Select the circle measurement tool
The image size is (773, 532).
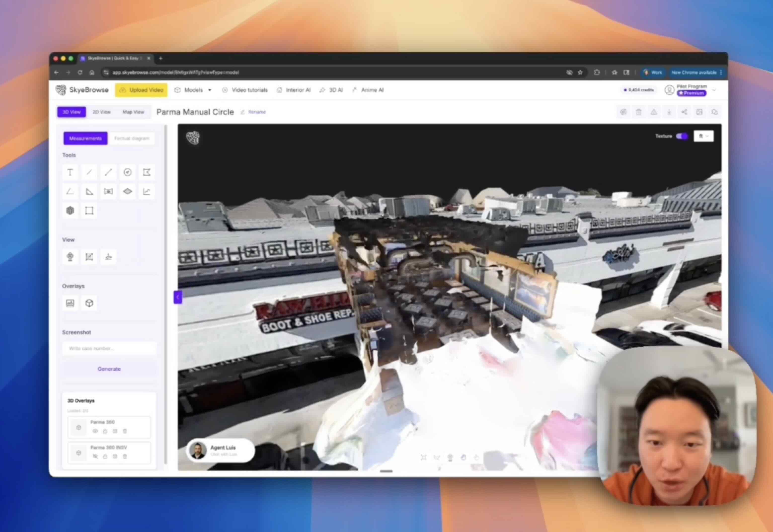tap(127, 172)
